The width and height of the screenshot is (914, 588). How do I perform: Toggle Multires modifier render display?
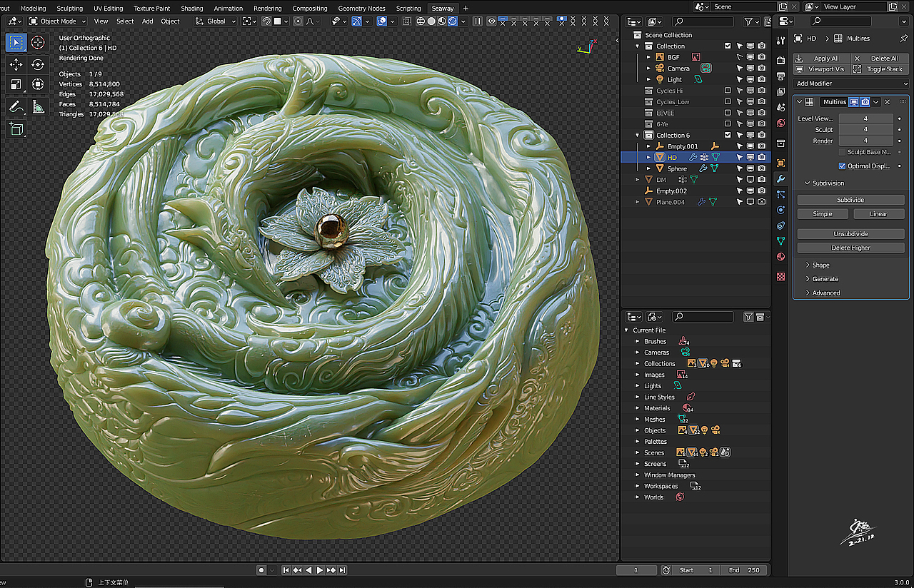tap(865, 102)
